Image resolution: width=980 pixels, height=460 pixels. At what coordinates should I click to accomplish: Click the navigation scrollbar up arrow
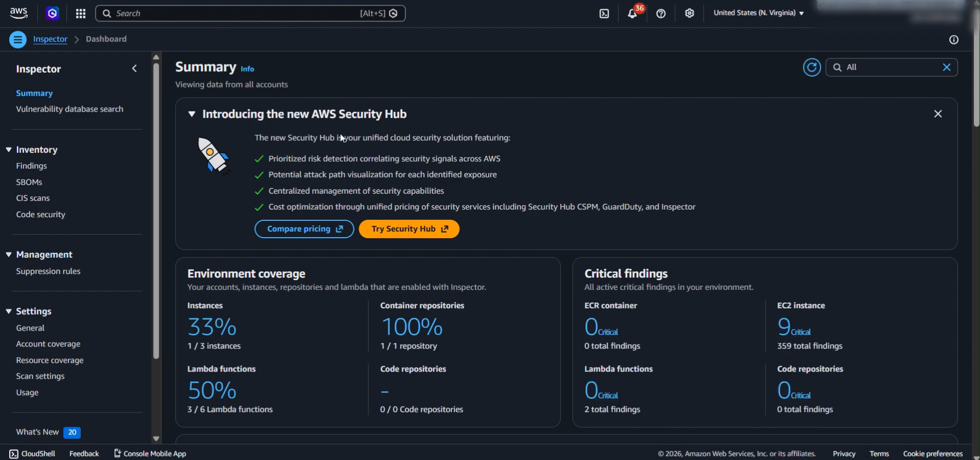tap(156, 57)
